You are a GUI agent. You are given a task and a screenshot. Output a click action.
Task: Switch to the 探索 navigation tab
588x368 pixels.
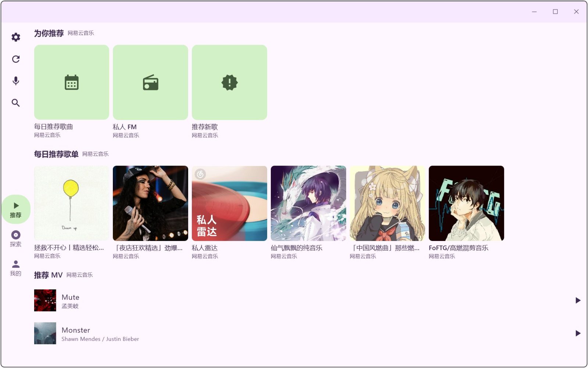pos(15,239)
